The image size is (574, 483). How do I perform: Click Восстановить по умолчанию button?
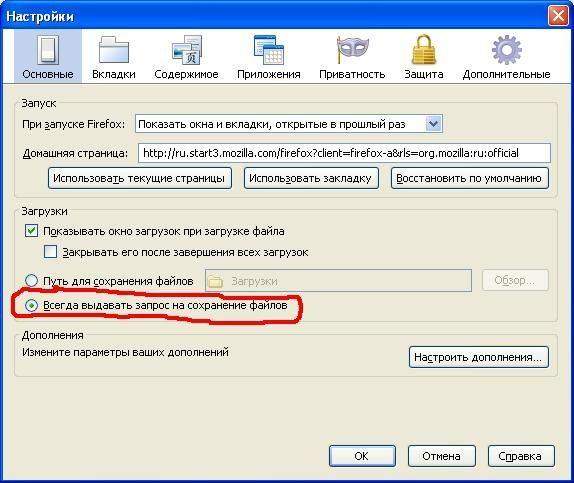[470, 178]
